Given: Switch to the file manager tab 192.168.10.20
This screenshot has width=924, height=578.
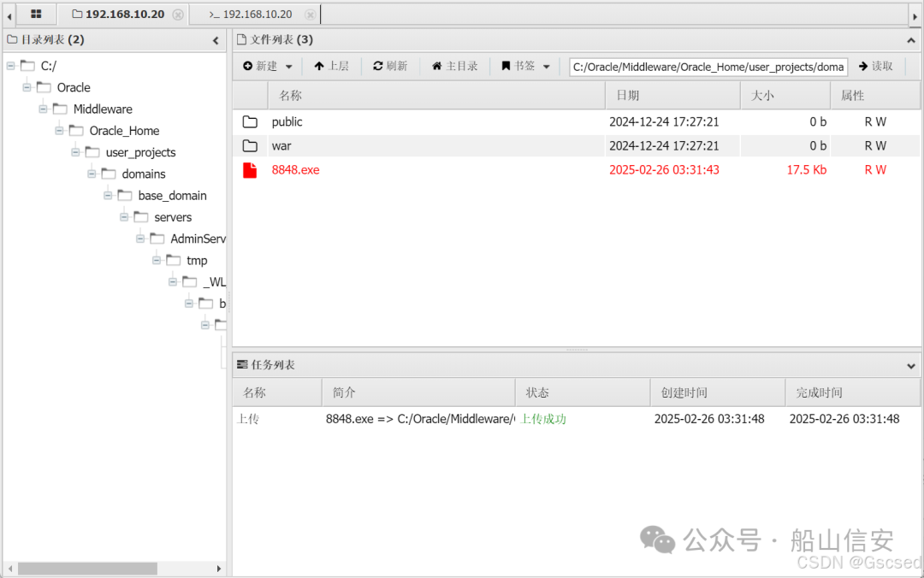Looking at the screenshot, I should click(x=124, y=15).
